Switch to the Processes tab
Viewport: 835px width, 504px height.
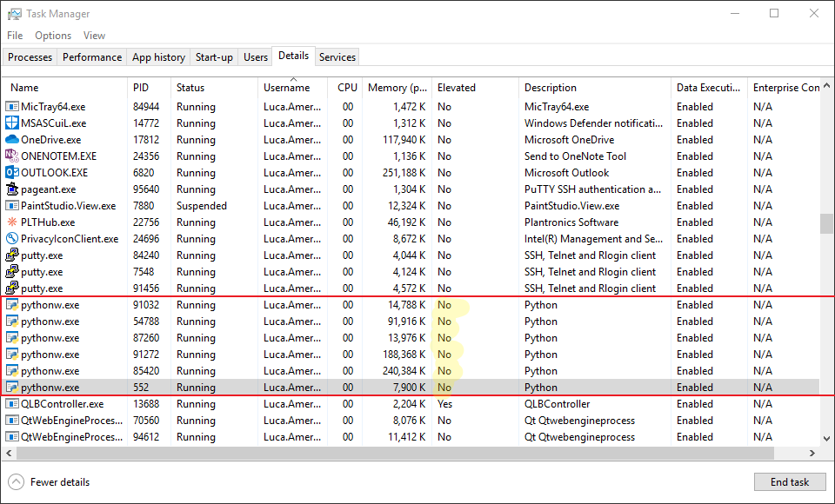click(30, 57)
